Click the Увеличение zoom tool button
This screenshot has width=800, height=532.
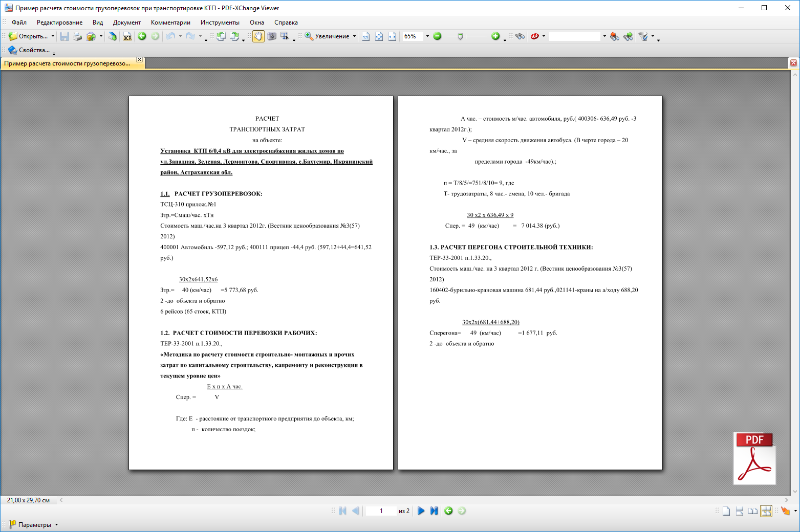click(x=328, y=36)
